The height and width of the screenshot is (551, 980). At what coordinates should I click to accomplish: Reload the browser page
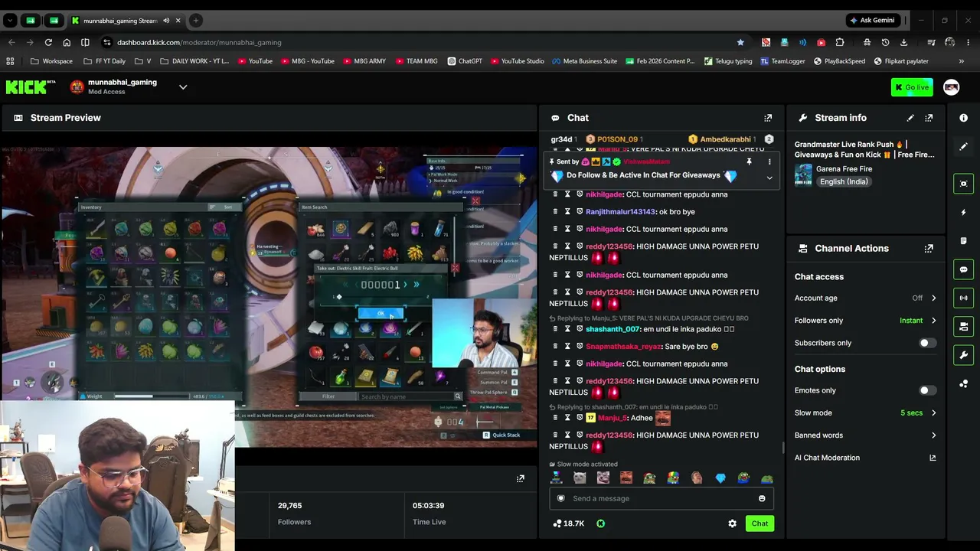pyautogui.click(x=48, y=42)
